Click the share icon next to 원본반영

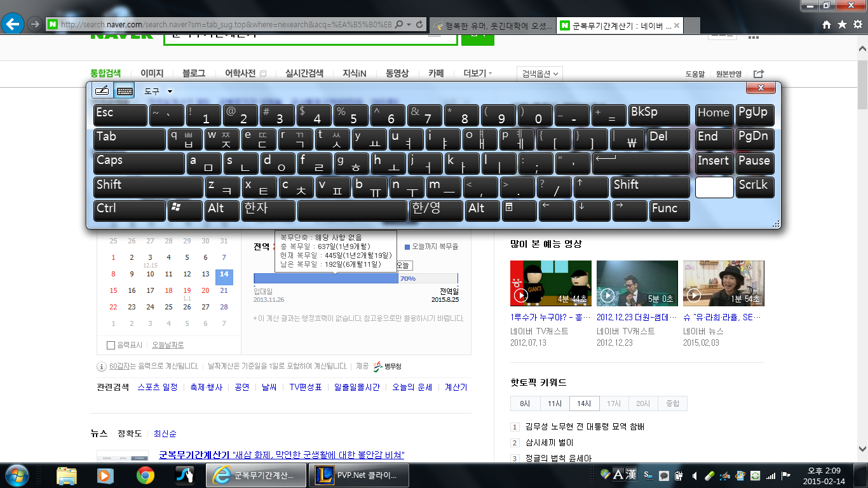(x=759, y=74)
